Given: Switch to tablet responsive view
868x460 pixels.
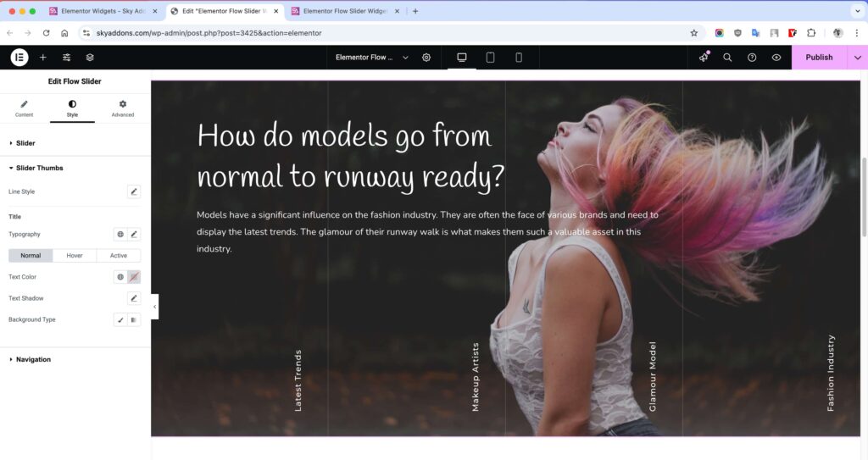Looking at the screenshot, I should pyautogui.click(x=490, y=57).
